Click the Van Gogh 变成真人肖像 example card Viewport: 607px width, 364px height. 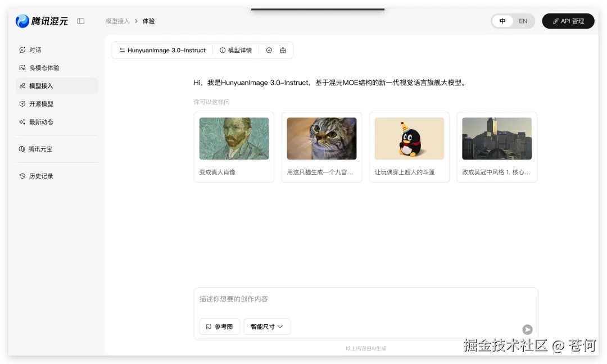coord(234,147)
